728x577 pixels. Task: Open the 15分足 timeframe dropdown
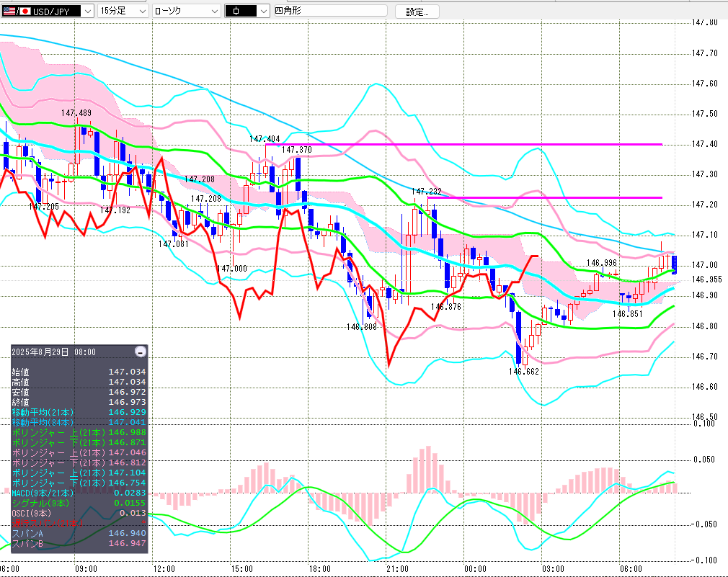click(x=123, y=11)
